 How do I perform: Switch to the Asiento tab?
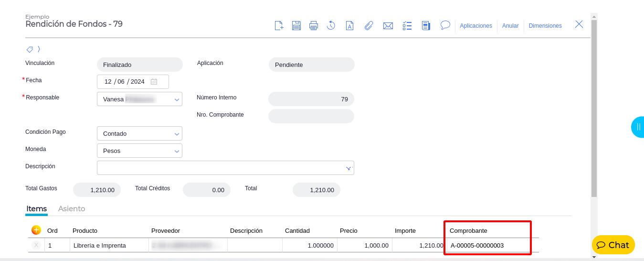pos(72,209)
